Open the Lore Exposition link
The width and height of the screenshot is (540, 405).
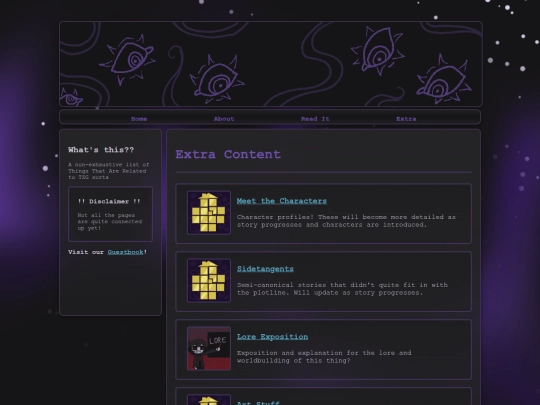[x=272, y=336]
